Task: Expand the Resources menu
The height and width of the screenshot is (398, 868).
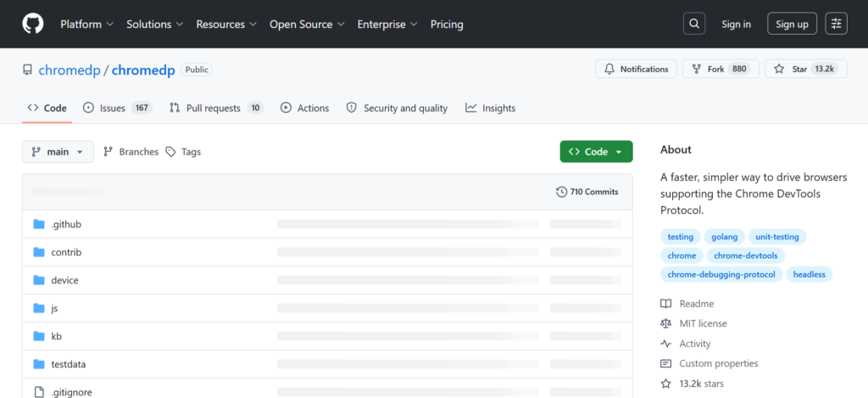Action: 226,25
